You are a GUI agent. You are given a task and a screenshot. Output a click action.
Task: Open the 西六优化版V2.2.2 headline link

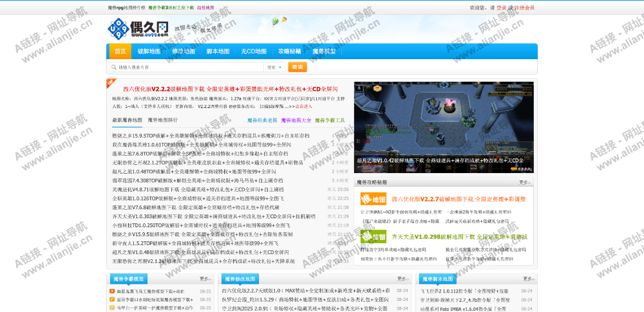[231, 89]
